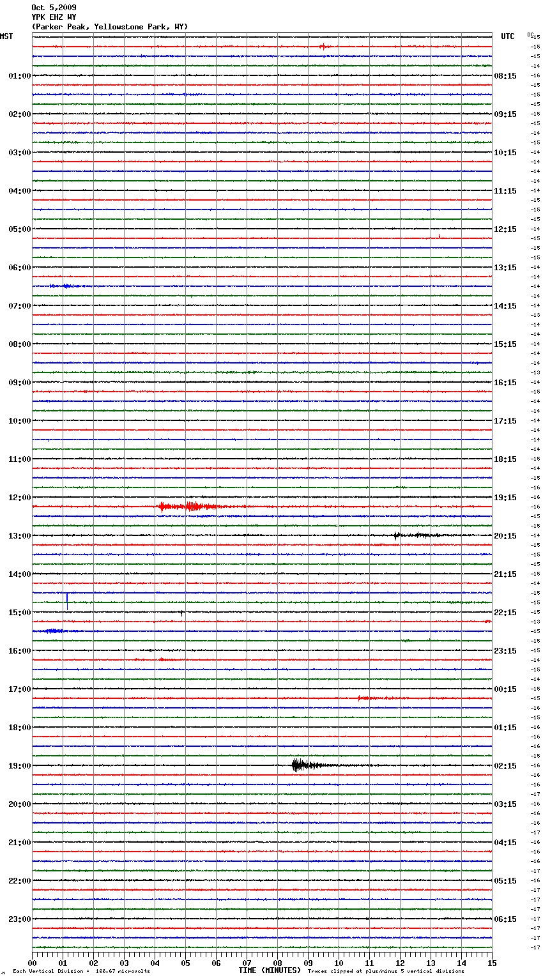Click the small black spike on 15:00 trace
Screen dimensions: 543x980
point(182,613)
